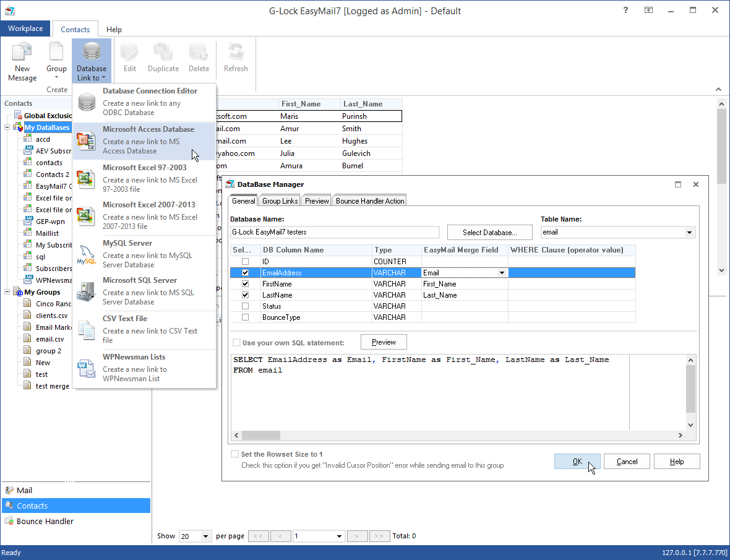
Task: Uncheck the FirstName column checkbox
Action: tap(245, 283)
